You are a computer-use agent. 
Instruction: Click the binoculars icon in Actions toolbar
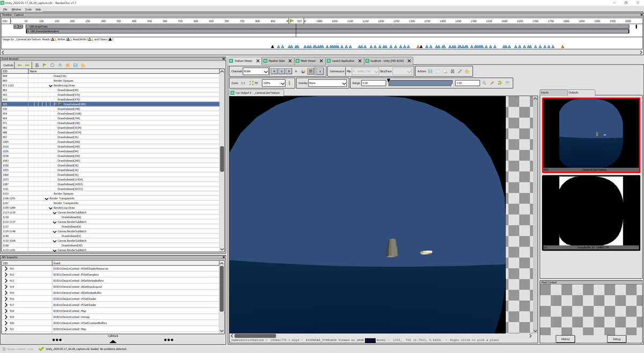(452, 71)
